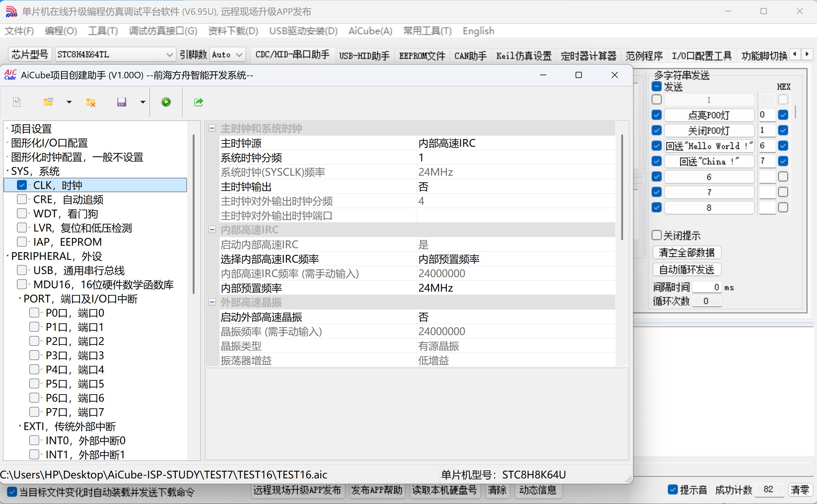Click the property grid vertical scrollbar

(622, 187)
